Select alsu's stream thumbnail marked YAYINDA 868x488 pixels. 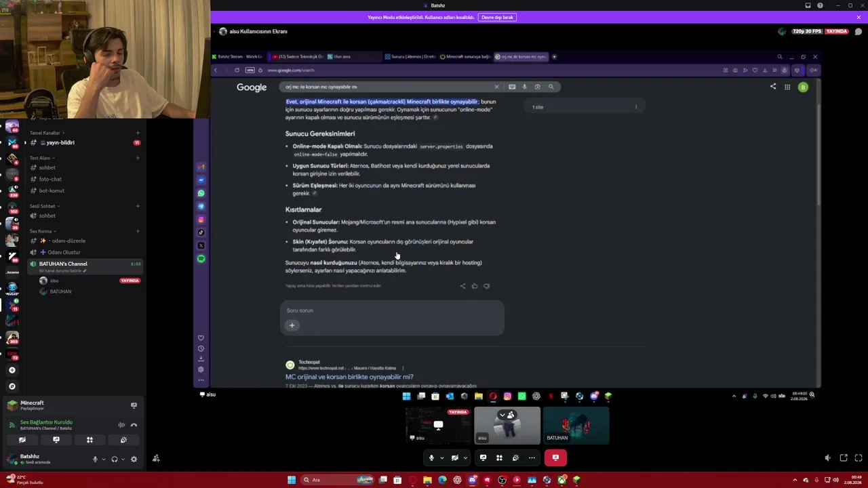[439, 426]
